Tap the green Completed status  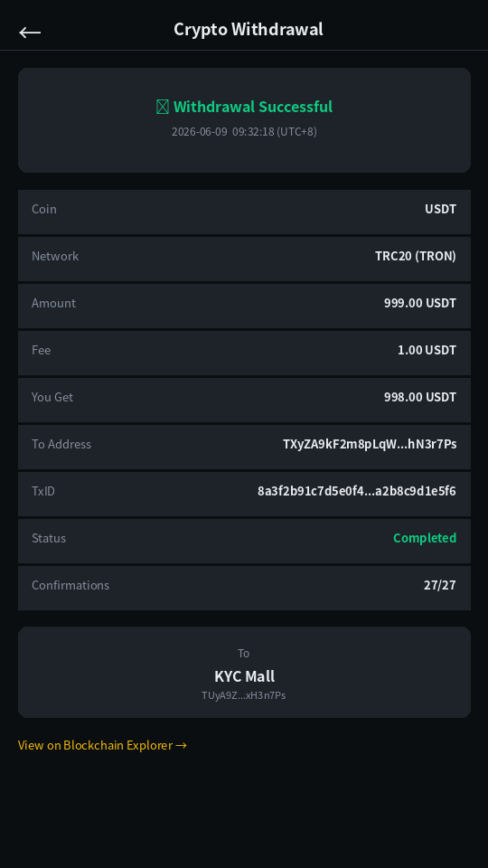(x=425, y=538)
